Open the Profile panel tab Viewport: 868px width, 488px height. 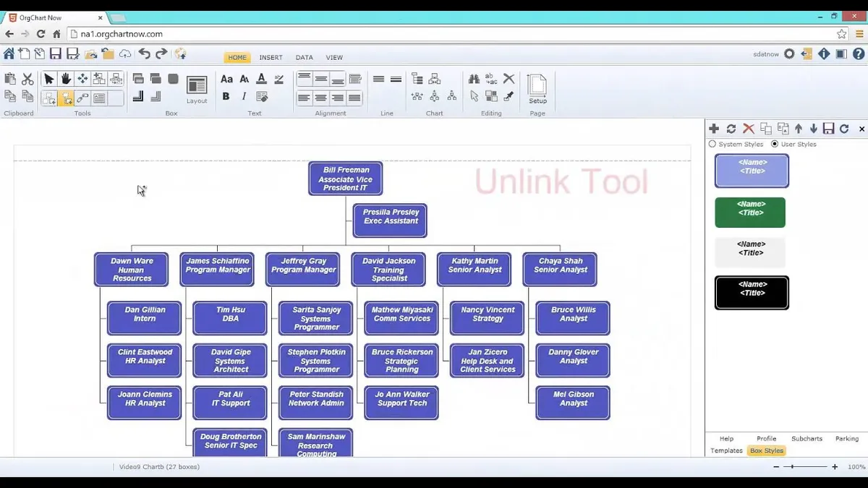tap(766, 439)
